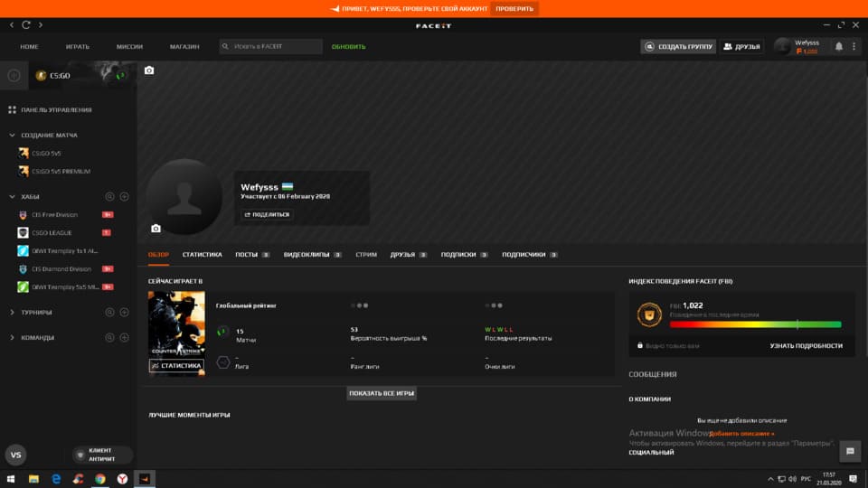Collapse the Хабы section
868x488 pixels.
[x=12, y=196]
